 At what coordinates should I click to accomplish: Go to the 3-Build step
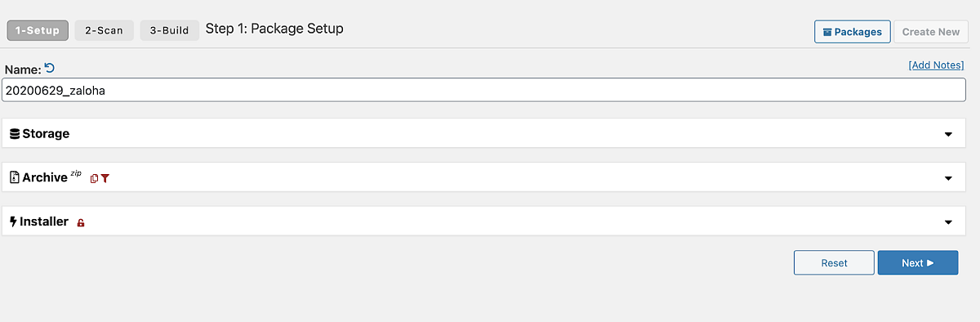[x=169, y=30]
